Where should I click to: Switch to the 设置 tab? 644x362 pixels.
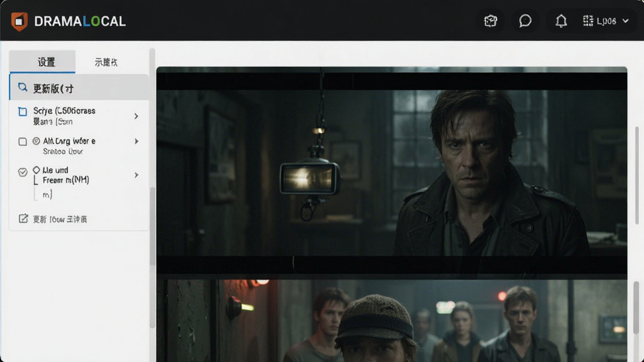coord(42,62)
